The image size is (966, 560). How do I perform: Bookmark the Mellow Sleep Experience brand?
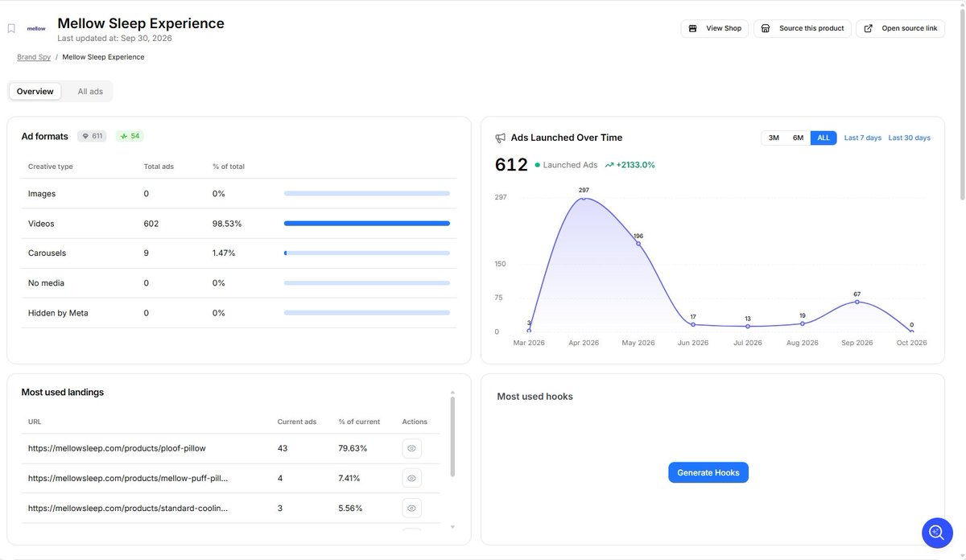click(x=11, y=29)
